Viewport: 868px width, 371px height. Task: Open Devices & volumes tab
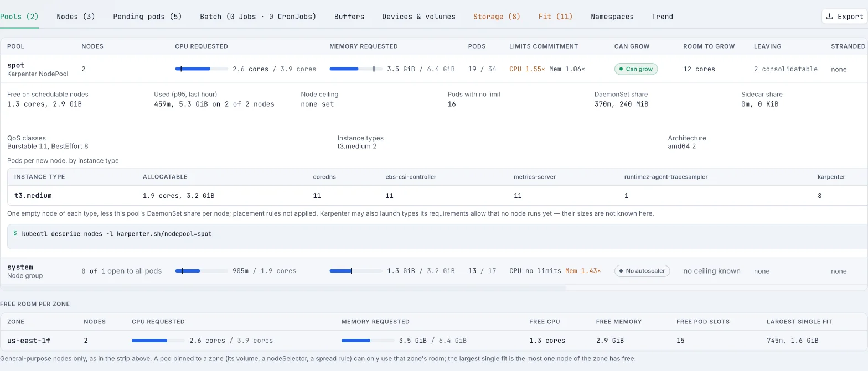pyautogui.click(x=418, y=17)
